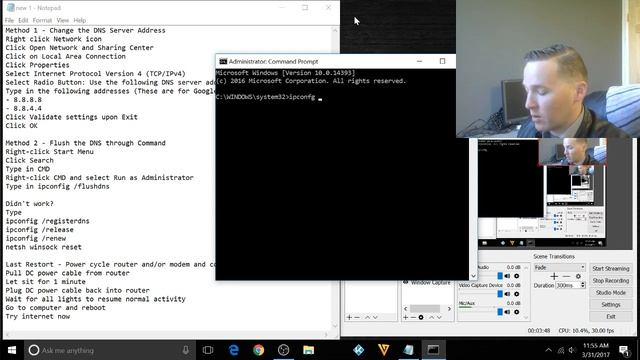The image size is (640, 360).
Task: Mute Video Capture Device audio in mixer
Action: (x=507, y=294)
